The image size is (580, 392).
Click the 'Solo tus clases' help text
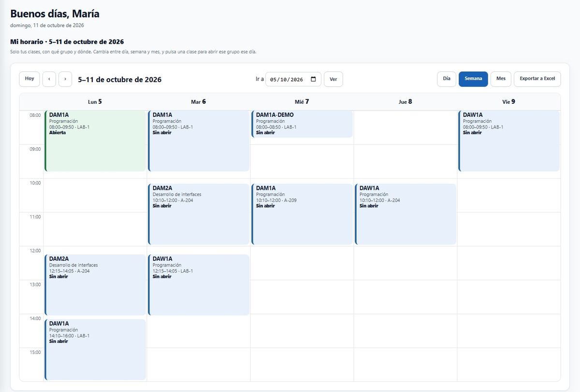133,52
